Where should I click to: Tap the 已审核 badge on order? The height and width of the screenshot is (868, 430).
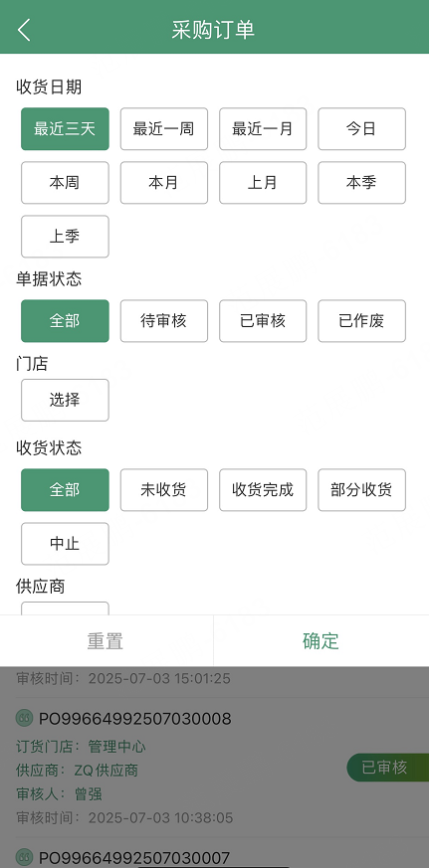point(388,768)
